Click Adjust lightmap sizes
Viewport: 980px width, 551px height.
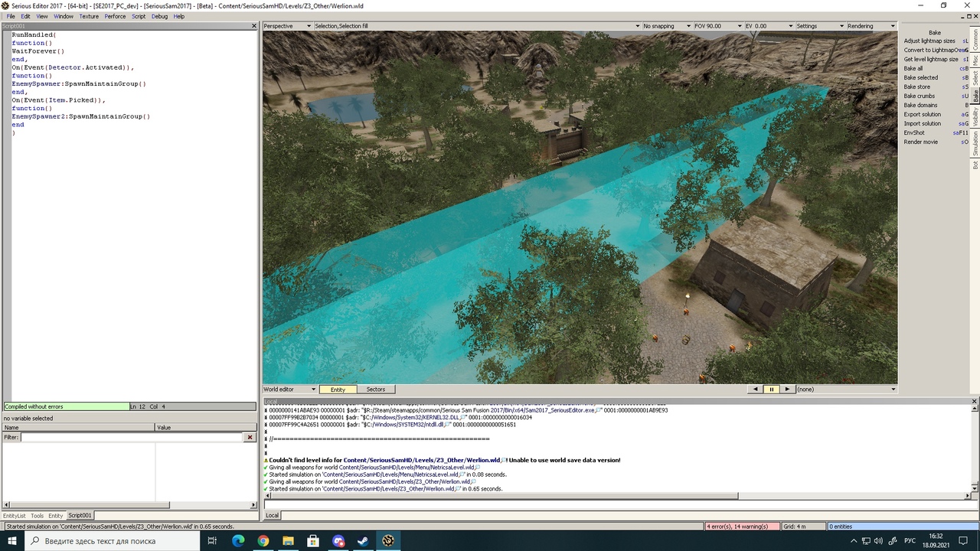click(x=936, y=41)
